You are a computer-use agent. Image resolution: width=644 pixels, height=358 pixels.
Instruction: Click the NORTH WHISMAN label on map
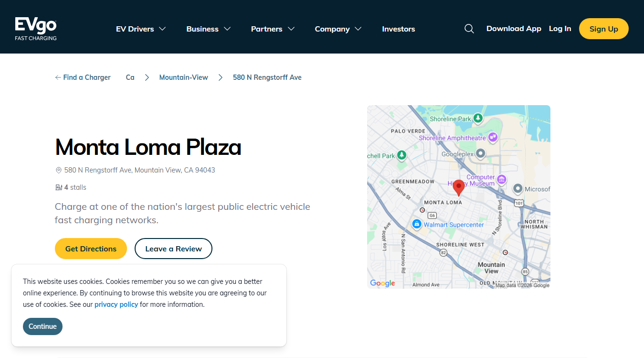point(534,224)
